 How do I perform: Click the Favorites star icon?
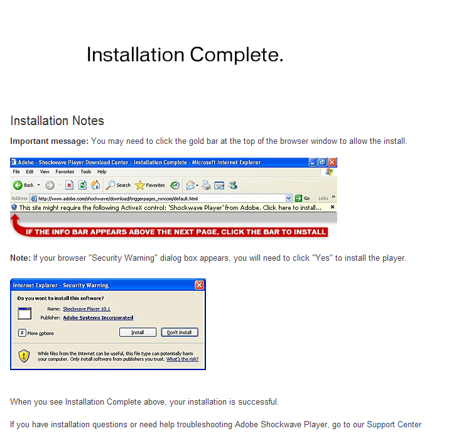click(x=139, y=185)
